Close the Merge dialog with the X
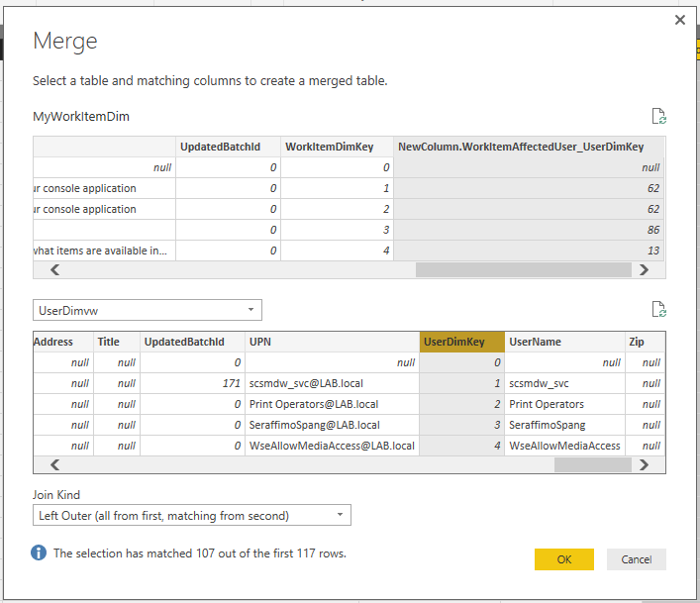The image size is (700, 603). click(679, 20)
